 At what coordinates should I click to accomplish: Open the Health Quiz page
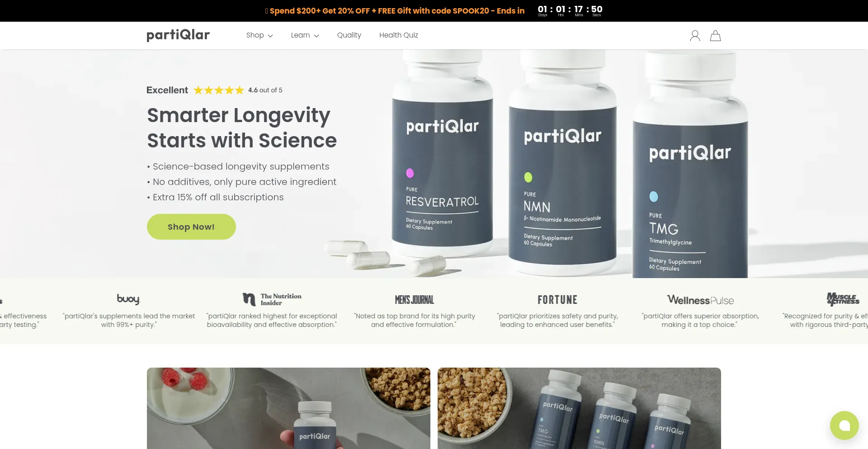coord(399,35)
